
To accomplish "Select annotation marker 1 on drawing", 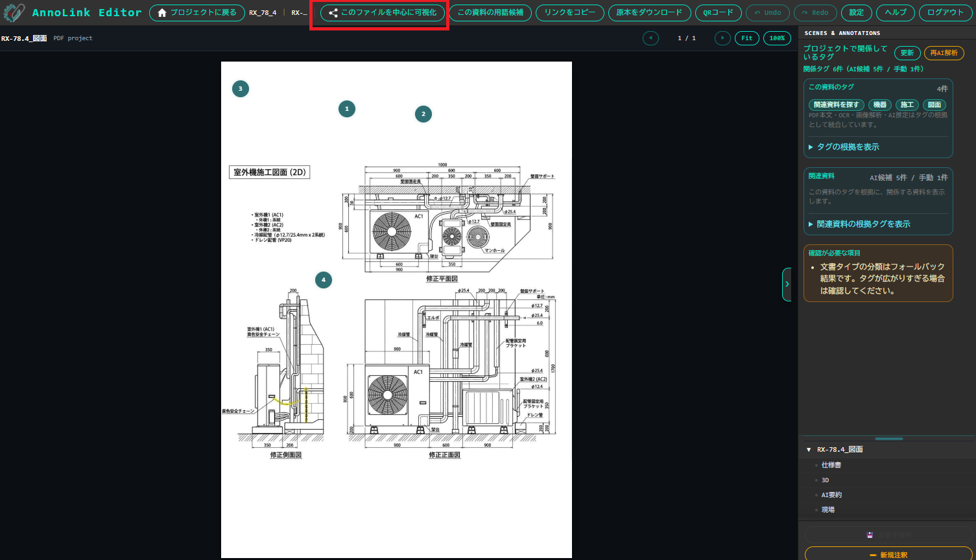I will [347, 109].
